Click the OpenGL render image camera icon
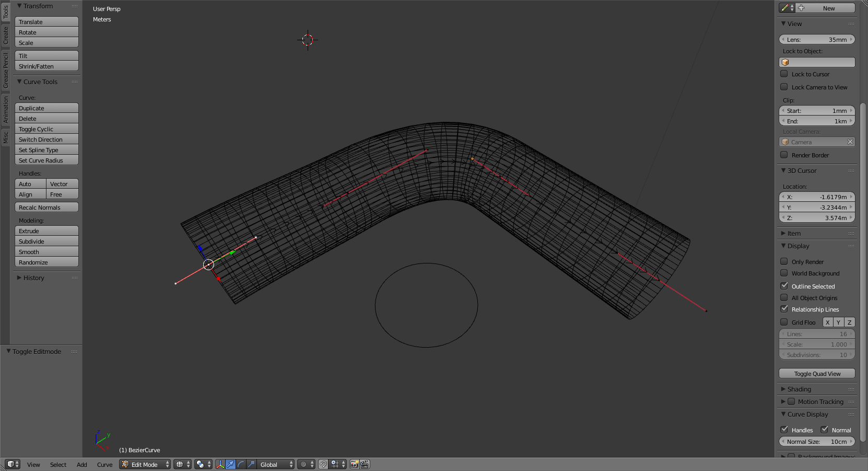The height and width of the screenshot is (471, 868). point(355,464)
